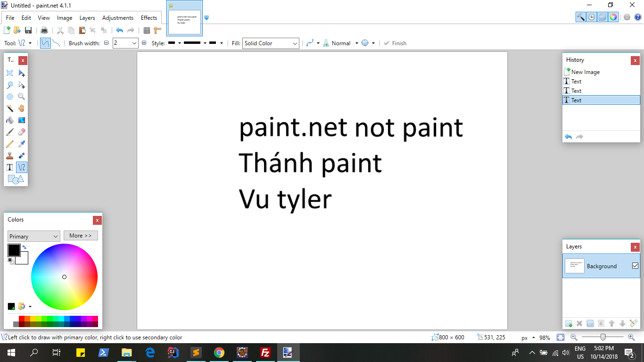Select the Rectangle Select tool

tap(9, 73)
